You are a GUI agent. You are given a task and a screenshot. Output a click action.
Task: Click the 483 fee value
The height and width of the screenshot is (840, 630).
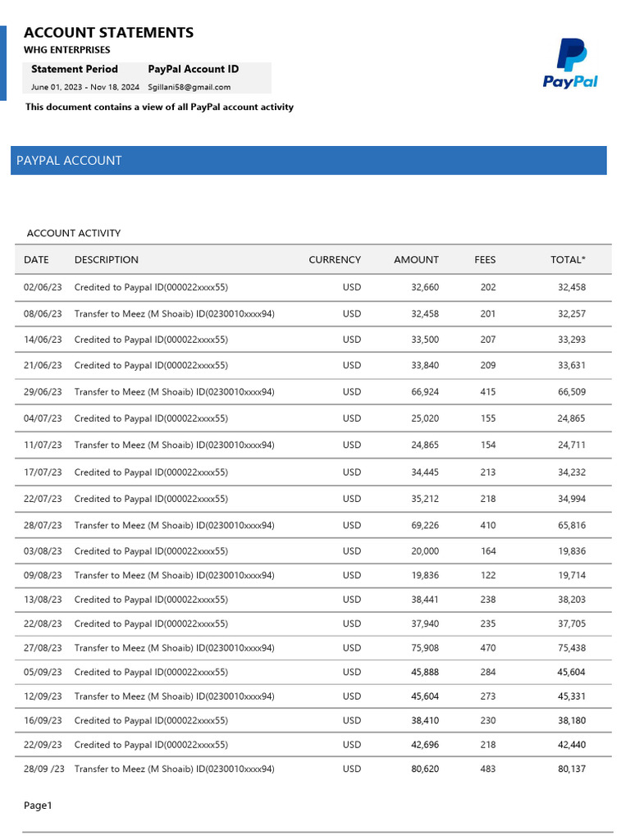pos(487,769)
